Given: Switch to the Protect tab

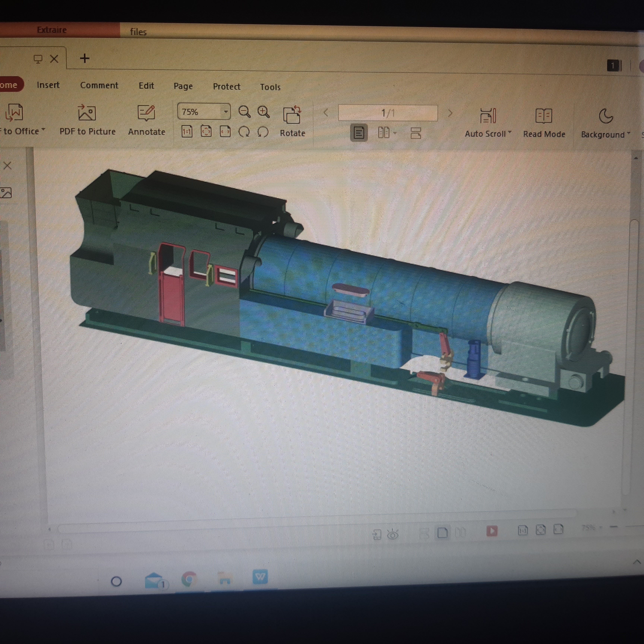Looking at the screenshot, I should (x=227, y=87).
